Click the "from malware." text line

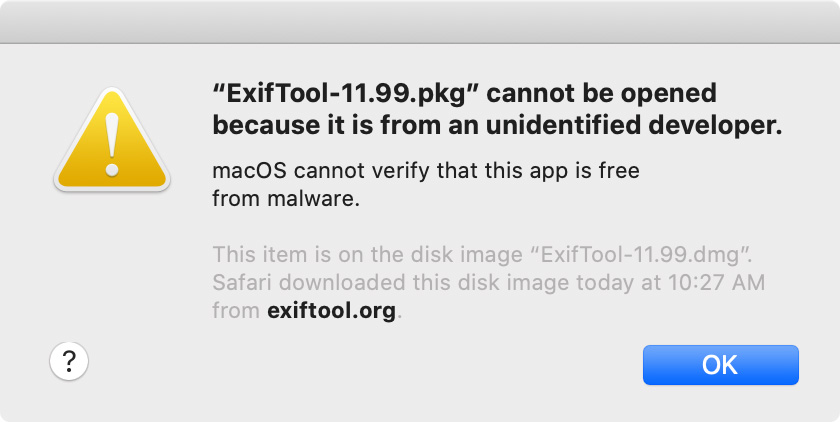(x=286, y=199)
